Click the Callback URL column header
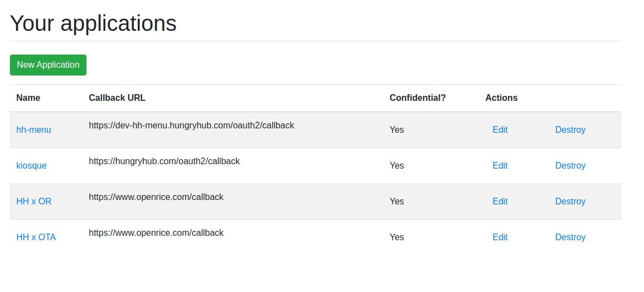644x292 pixels. (x=117, y=98)
